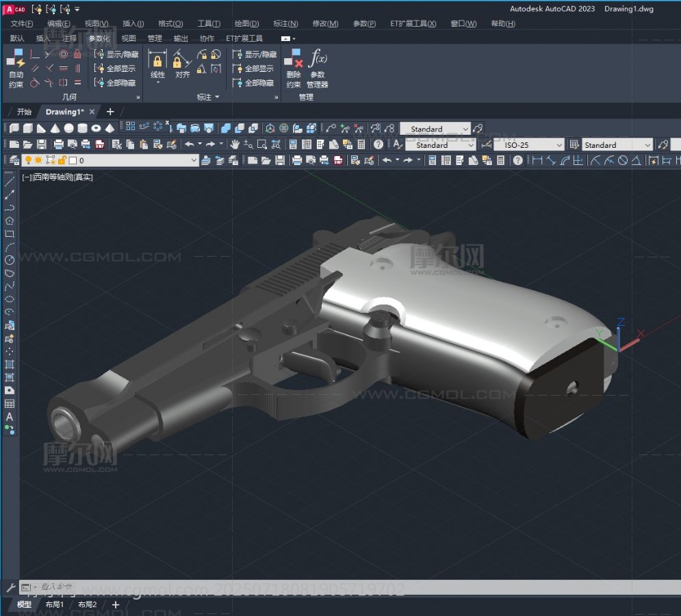This screenshot has width=681, height=616.
Task: Click layer 0 white color swatch
Action: [73, 160]
